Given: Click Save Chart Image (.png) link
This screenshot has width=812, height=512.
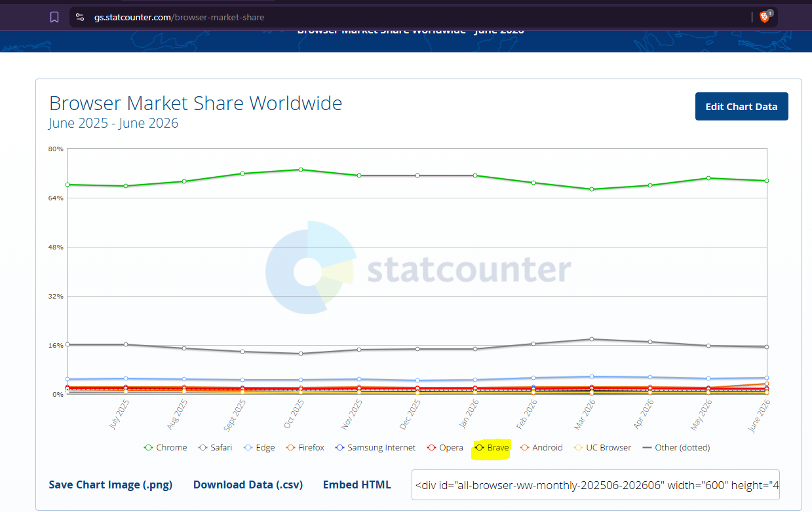Looking at the screenshot, I should point(111,485).
